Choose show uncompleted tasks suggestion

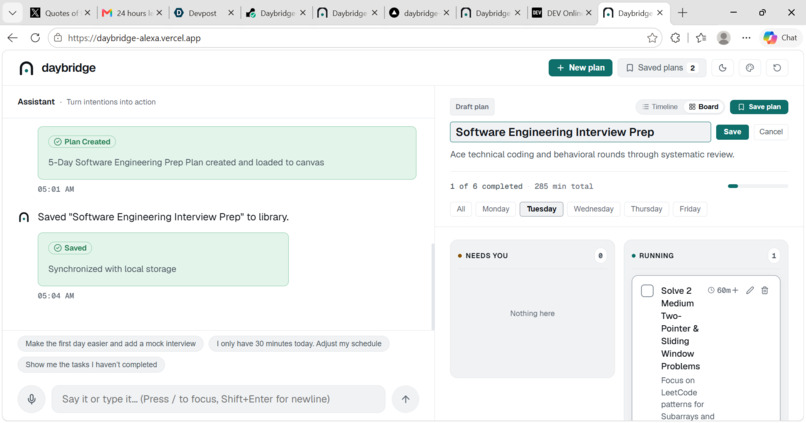point(91,364)
